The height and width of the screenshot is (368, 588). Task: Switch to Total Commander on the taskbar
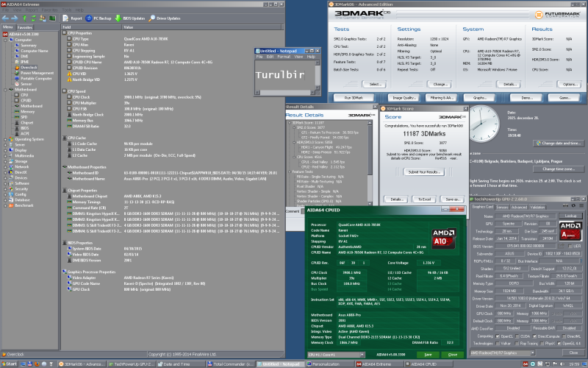click(231, 364)
